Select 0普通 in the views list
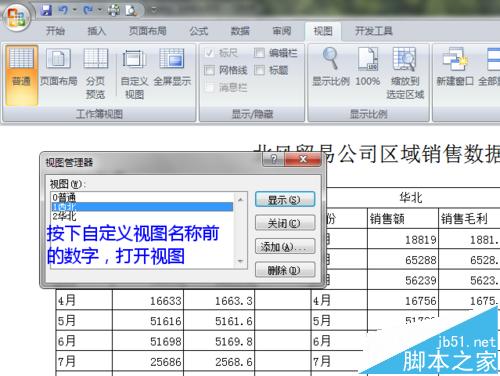The width and height of the screenshot is (500, 376). coord(142,197)
